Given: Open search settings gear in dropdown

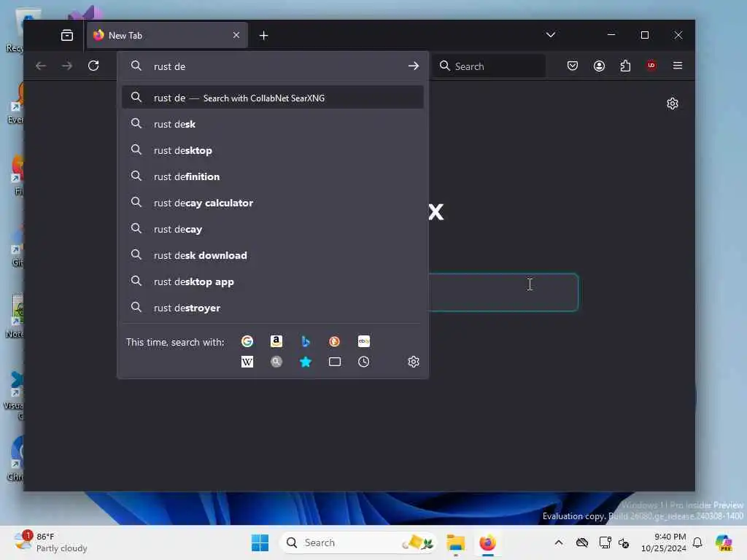Looking at the screenshot, I should pos(414,362).
